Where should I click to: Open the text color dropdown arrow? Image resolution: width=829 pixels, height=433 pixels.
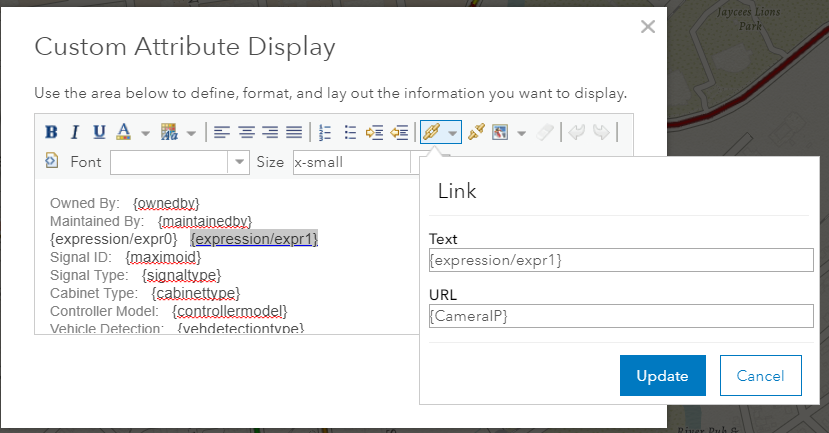[x=144, y=132]
